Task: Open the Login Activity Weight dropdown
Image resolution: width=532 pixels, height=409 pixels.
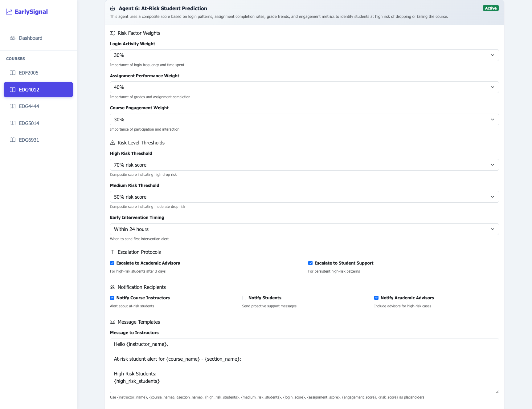Action: [304, 55]
